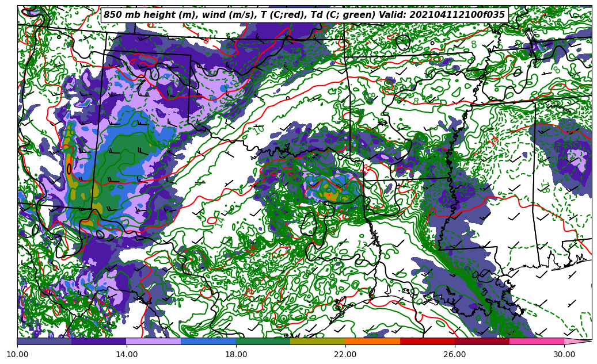Click the small black oval contour on left
Screen dimensions: 597x364
(x=69, y=168)
